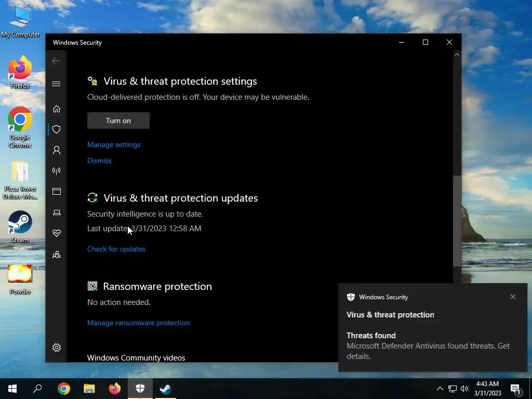
Task: Open Firefox from the taskbar
Action: (x=115, y=389)
